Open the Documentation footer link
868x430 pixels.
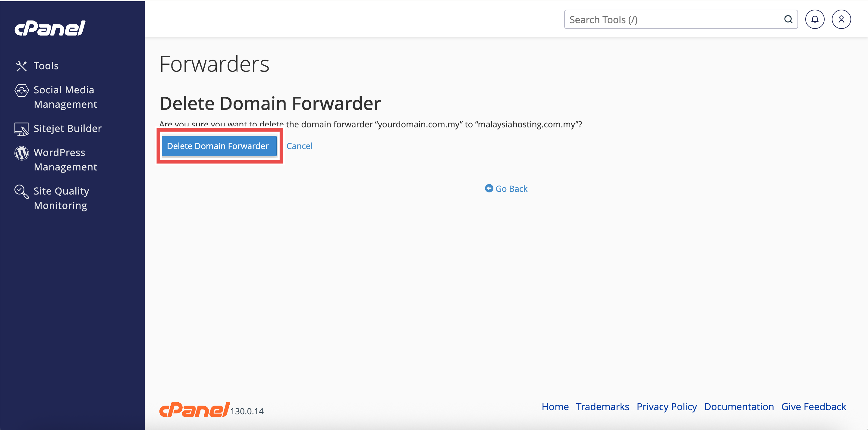[x=739, y=407]
